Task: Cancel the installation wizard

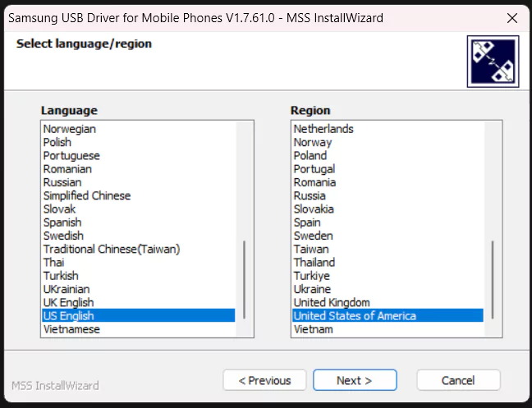Action: (458, 380)
